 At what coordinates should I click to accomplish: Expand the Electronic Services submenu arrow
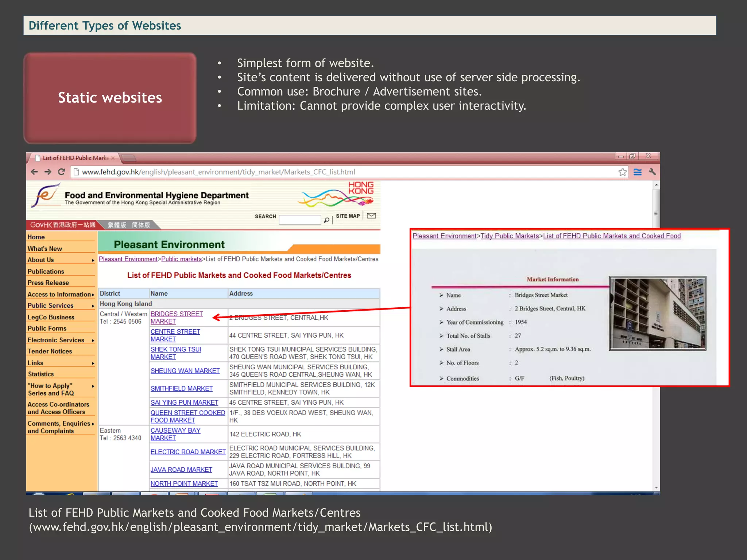(93, 341)
